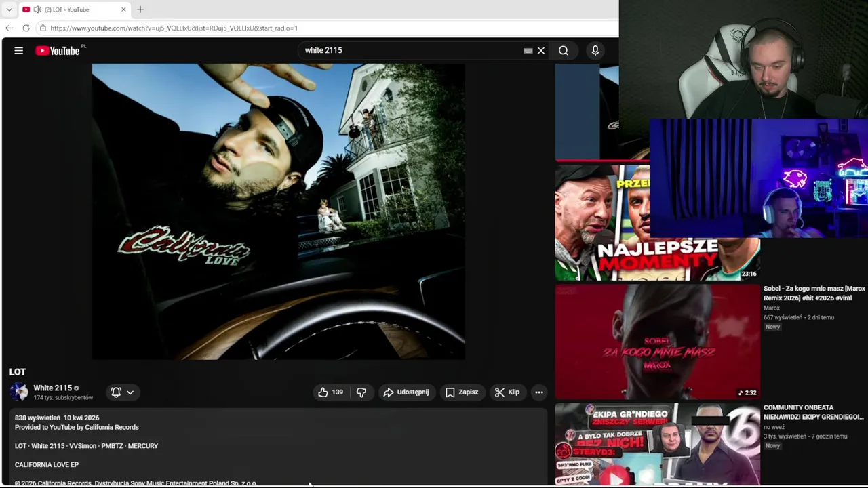Click CALIFORNIA LOVE EP text
The height and width of the screenshot is (488, 868).
coord(47,465)
